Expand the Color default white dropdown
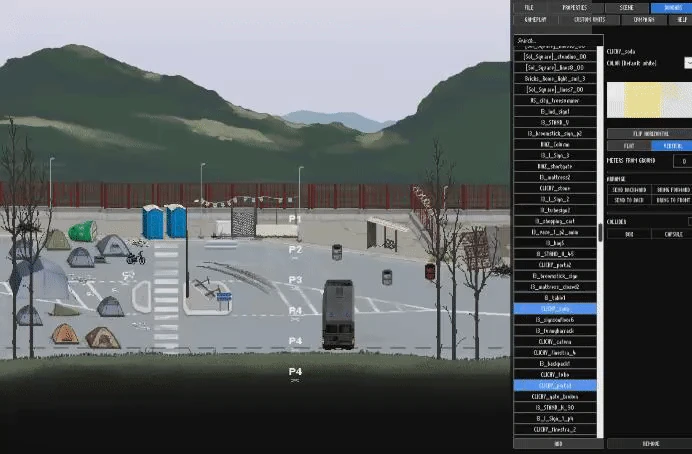 688,63
